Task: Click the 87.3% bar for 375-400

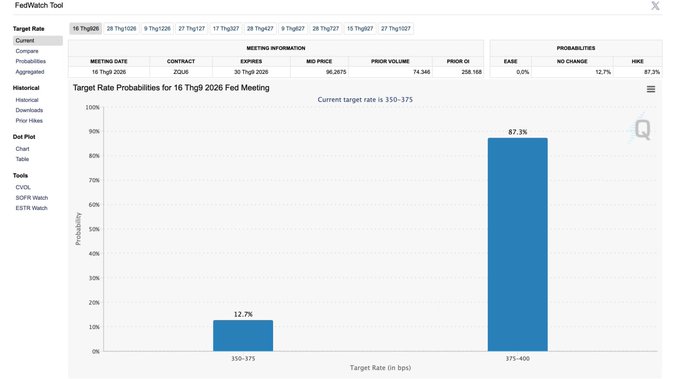Action: click(517, 245)
